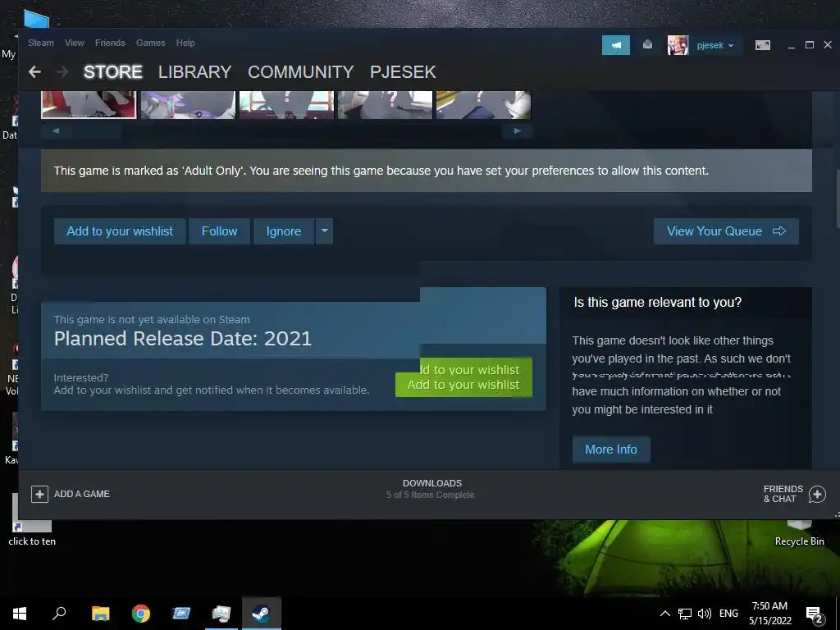Click the ADD A GAME label
Screen dimensions: 840x630
coord(81,494)
